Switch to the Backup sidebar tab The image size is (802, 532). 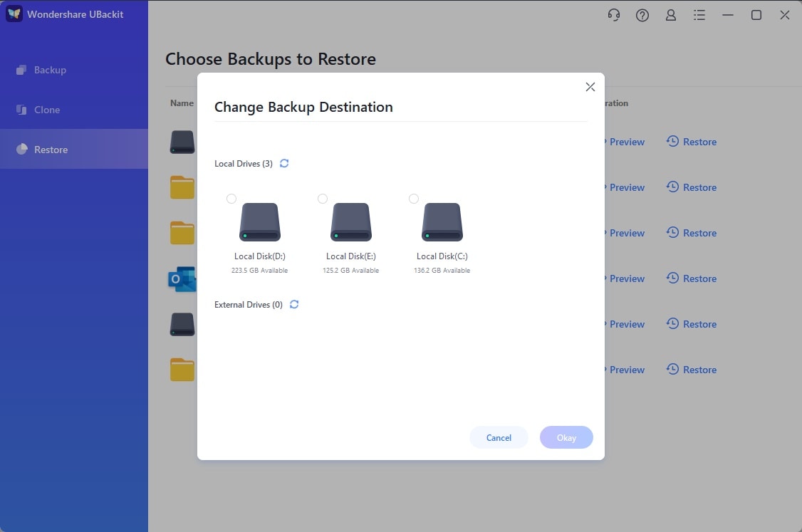pyautogui.click(x=50, y=70)
